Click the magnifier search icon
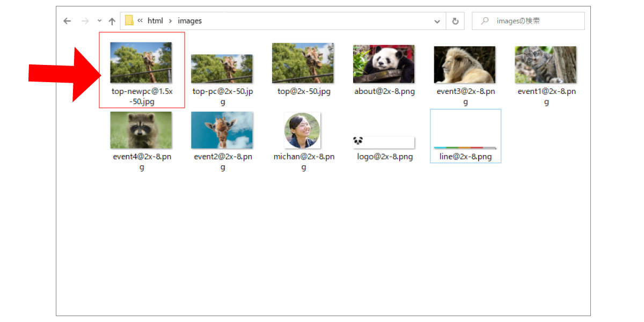The width and height of the screenshot is (644, 322). (x=485, y=21)
